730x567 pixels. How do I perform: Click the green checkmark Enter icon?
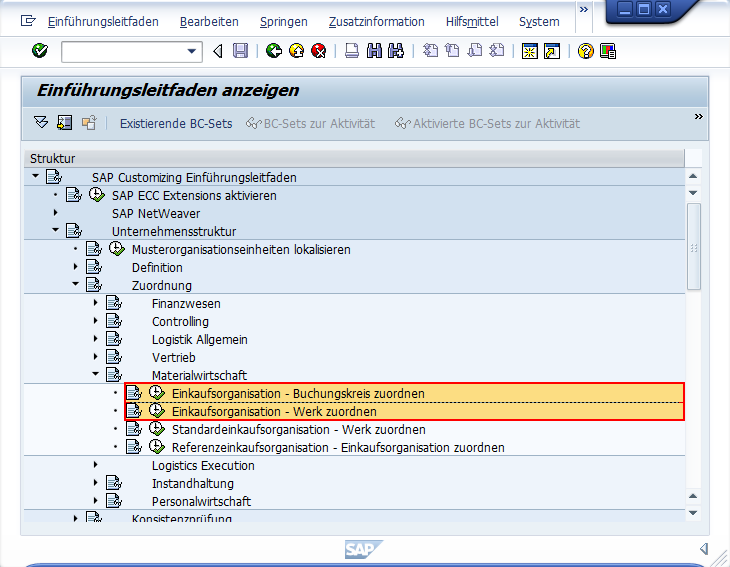click(40, 51)
